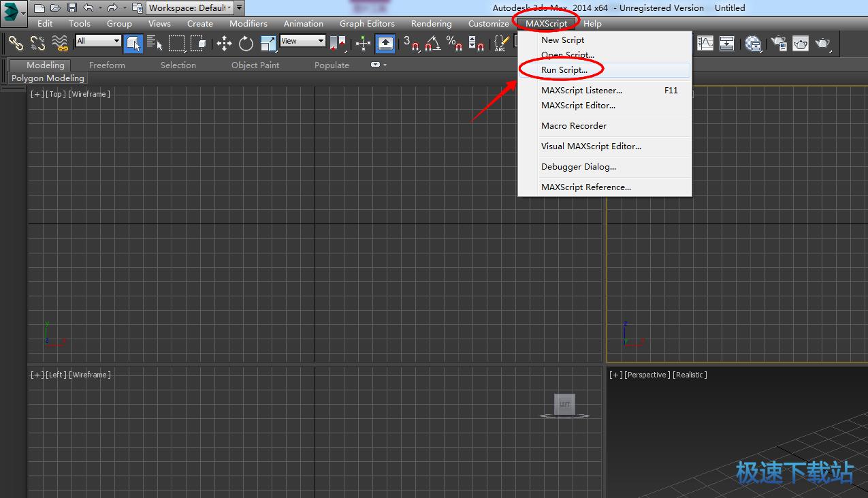
Task: Click the Project Folder icon in quick access
Action: 137,8
